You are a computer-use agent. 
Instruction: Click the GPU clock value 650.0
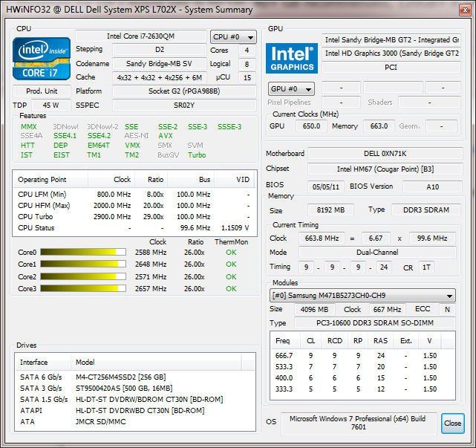[311, 126]
